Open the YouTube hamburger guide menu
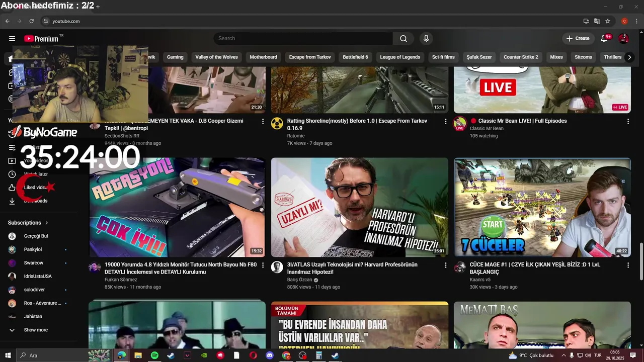This screenshot has width=644, height=362. pyautogui.click(x=12, y=39)
